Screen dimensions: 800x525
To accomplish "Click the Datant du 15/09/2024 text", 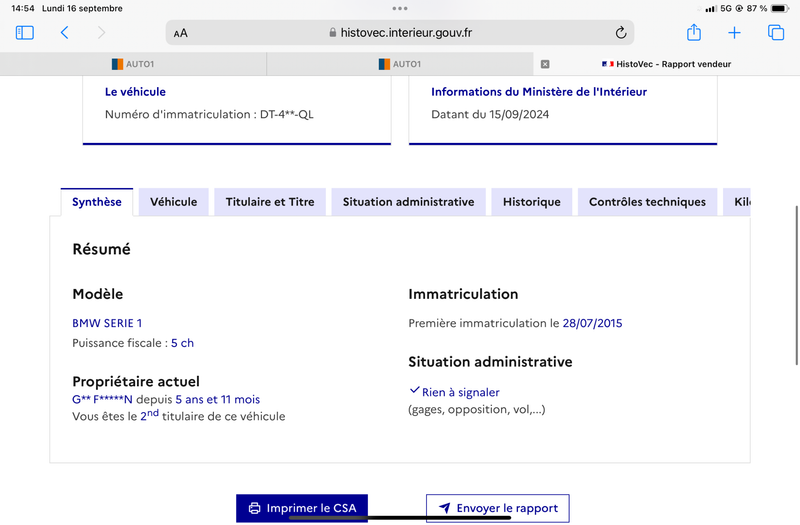I will tap(490, 114).
